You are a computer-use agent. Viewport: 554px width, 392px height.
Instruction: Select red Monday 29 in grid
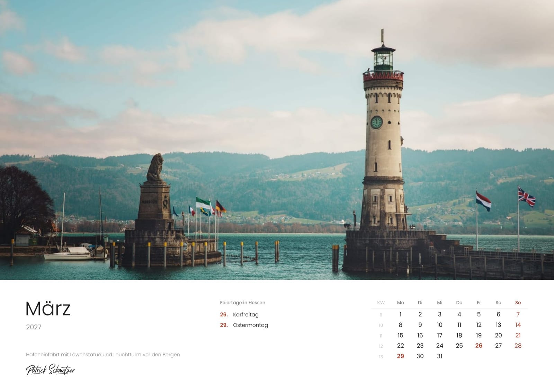click(x=401, y=356)
